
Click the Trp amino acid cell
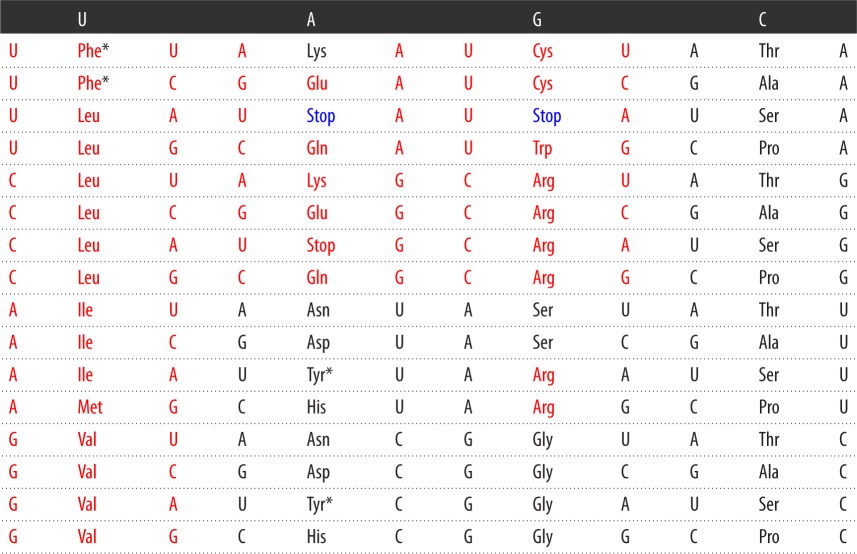(543, 148)
